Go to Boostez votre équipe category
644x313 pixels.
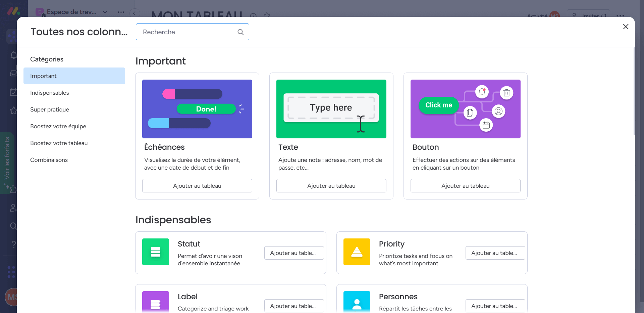(58, 126)
